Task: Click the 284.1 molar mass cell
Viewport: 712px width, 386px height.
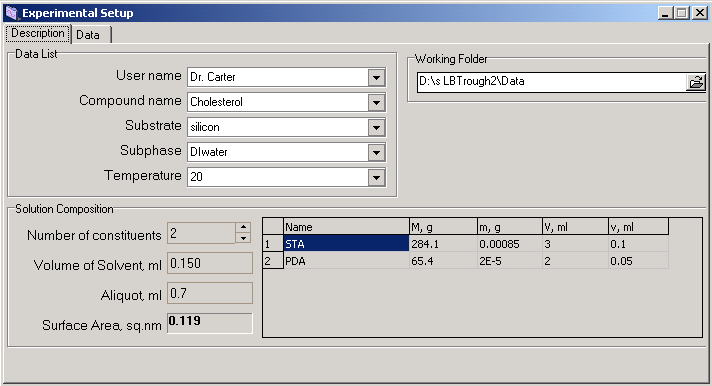Action: (x=443, y=243)
